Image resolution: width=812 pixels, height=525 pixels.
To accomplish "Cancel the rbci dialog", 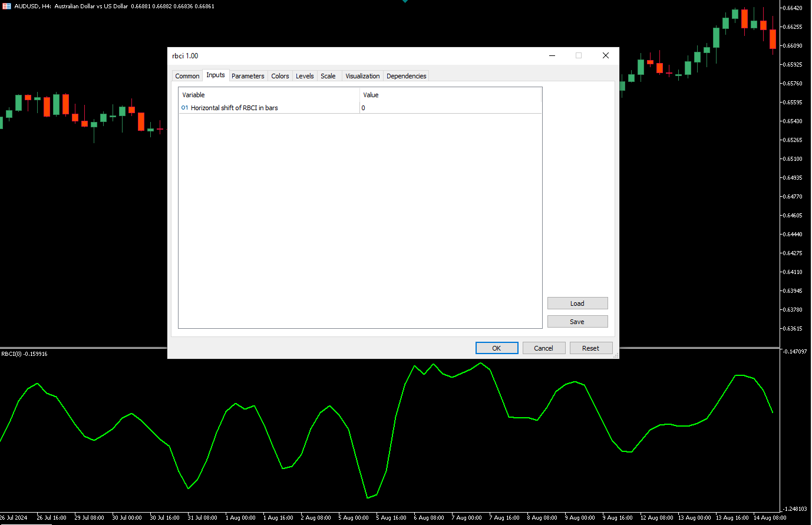I will [x=544, y=348].
